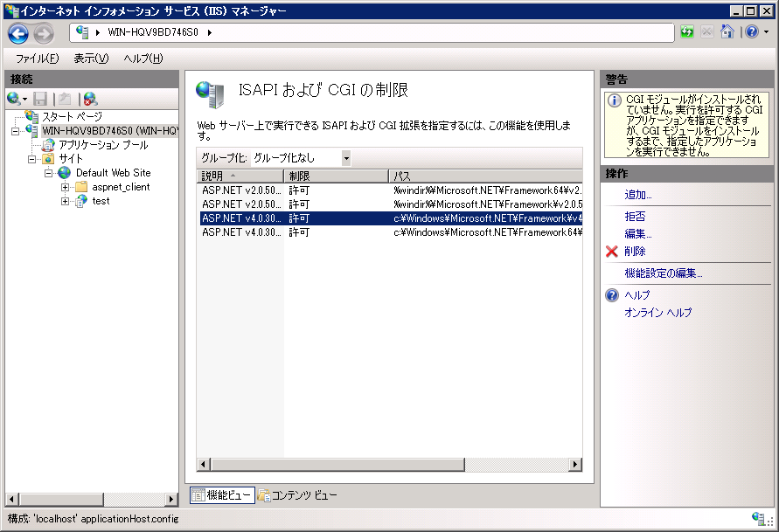Select ASP.NET v2.0.50 row with %windir% Framework path
The height and width of the screenshot is (532, 779).
[x=391, y=204]
